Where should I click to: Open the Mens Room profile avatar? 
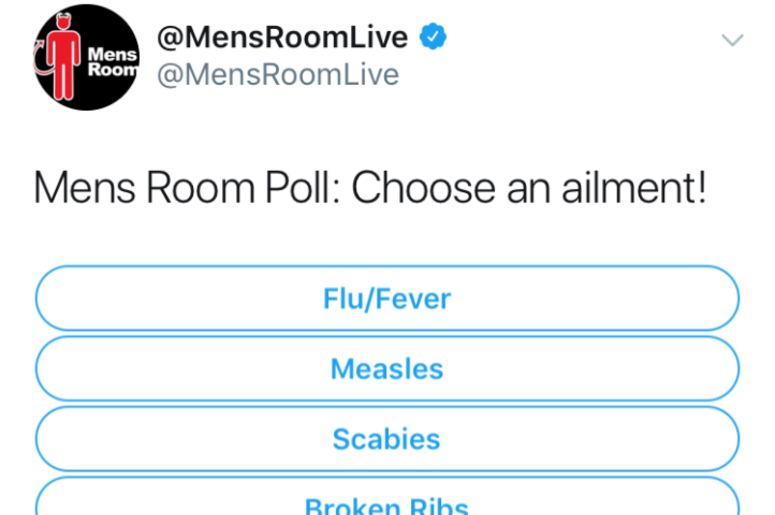pyautogui.click(x=86, y=57)
